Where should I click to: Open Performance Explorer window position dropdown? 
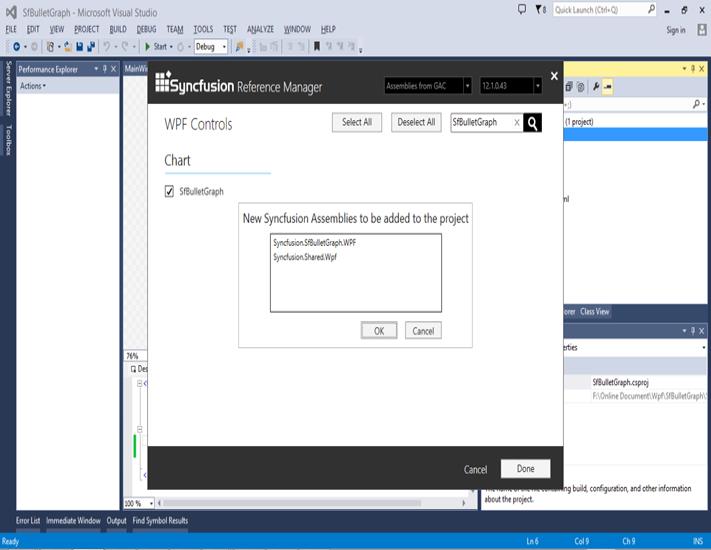(x=96, y=69)
